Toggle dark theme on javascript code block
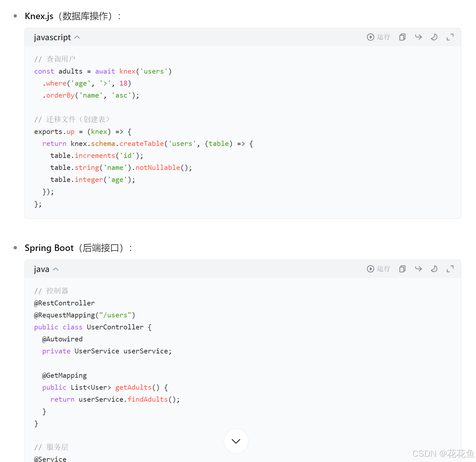Screen dimensions: 476x462 (x=434, y=37)
